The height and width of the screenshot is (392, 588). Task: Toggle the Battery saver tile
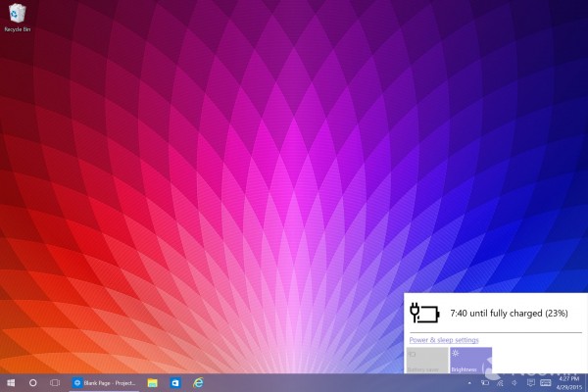point(426,360)
